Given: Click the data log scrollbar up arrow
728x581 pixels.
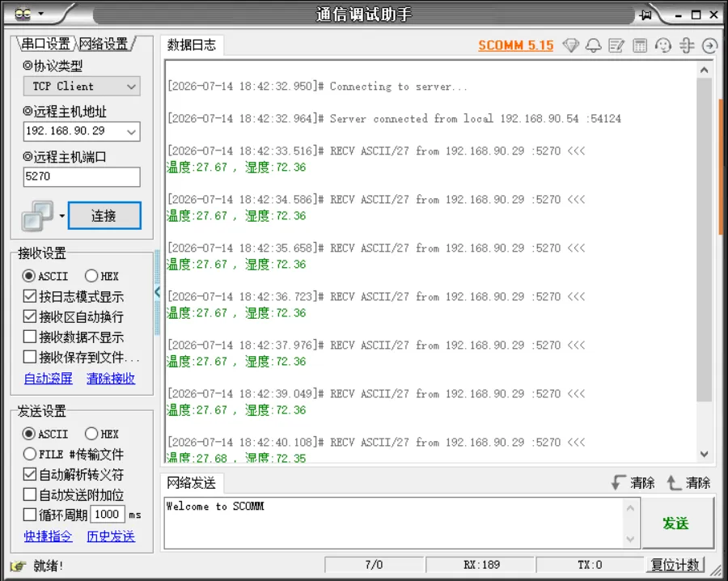Looking at the screenshot, I should click(704, 70).
